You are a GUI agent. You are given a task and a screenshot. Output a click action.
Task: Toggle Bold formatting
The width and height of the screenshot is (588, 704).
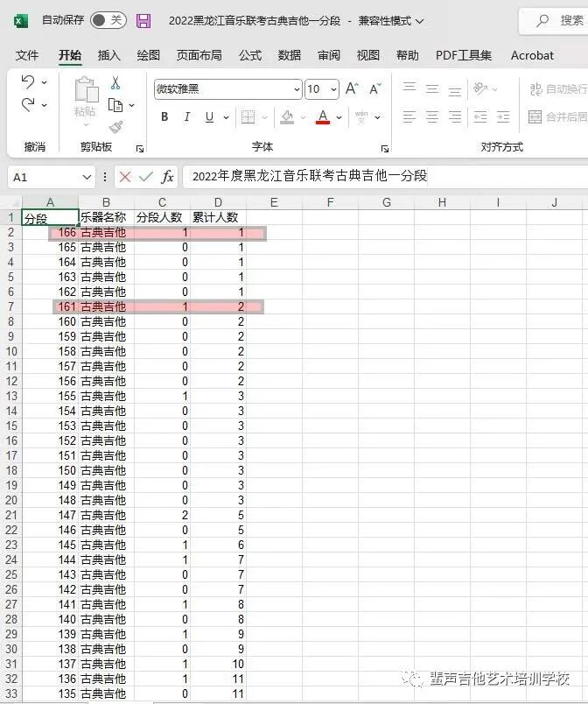(164, 116)
